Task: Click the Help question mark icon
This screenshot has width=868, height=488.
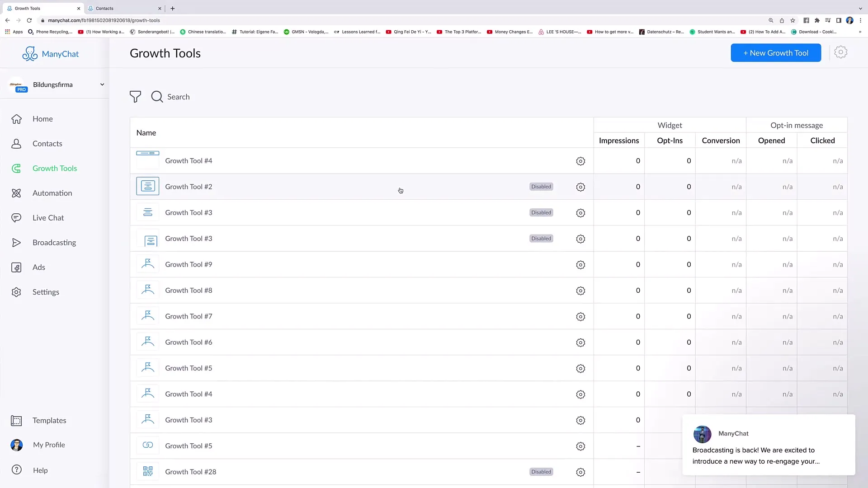Action: coord(17,470)
